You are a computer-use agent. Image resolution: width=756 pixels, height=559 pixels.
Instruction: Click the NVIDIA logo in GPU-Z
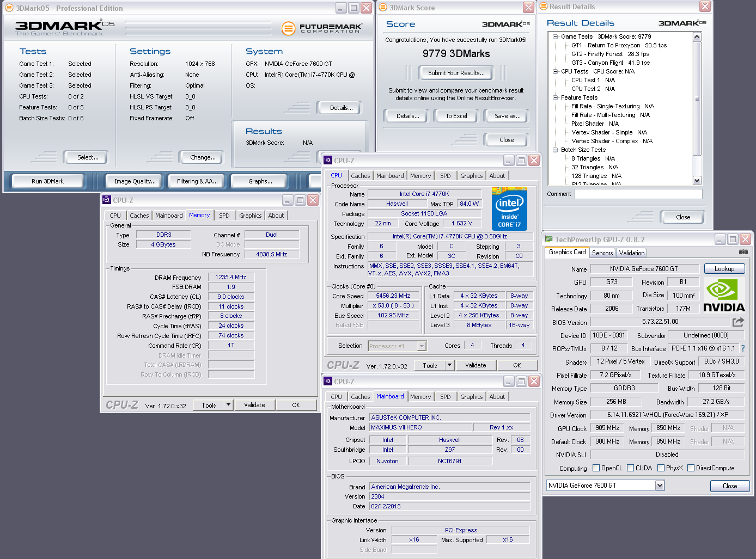pyautogui.click(x=724, y=296)
